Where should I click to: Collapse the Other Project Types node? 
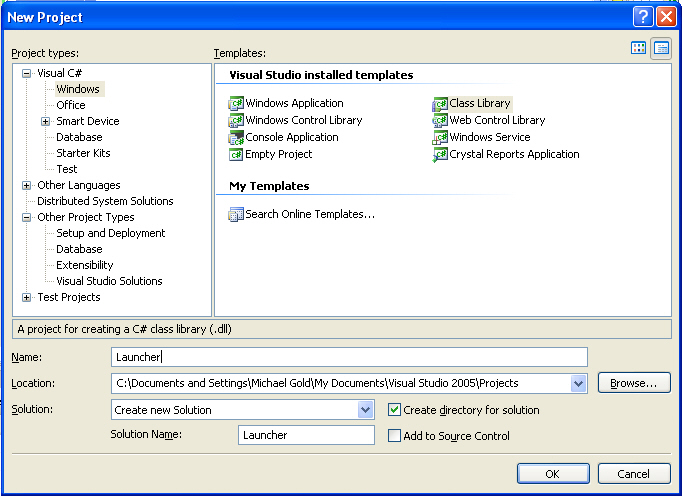coord(27,217)
